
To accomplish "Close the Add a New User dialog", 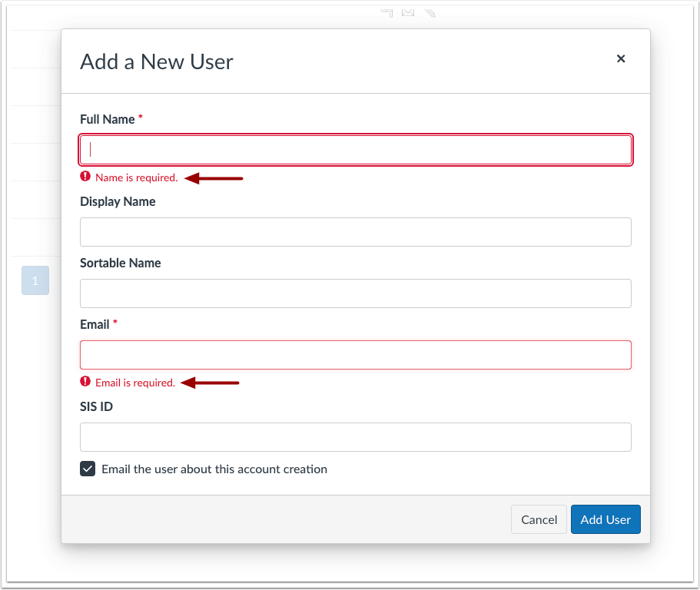I will (x=621, y=58).
